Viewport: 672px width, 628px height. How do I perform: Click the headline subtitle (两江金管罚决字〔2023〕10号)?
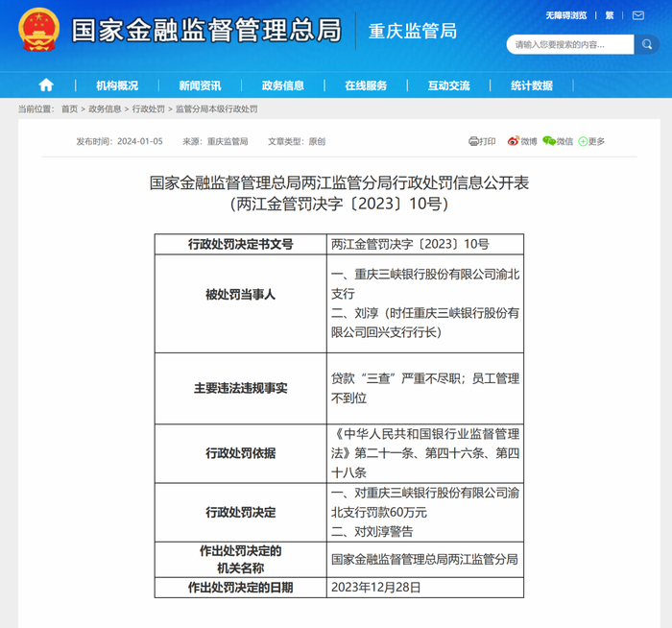tap(339, 204)
